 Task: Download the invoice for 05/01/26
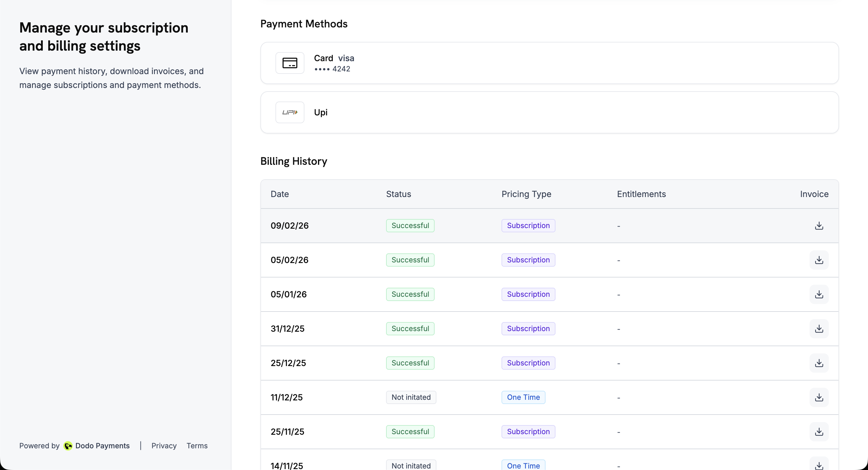pyautogui.click(x=819, y=294)
